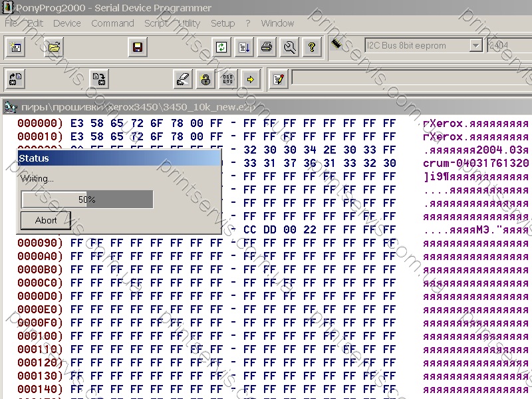This screenshot has width=532, height=399.
Task: Read device with the first second-row icon
Action: 15,79
